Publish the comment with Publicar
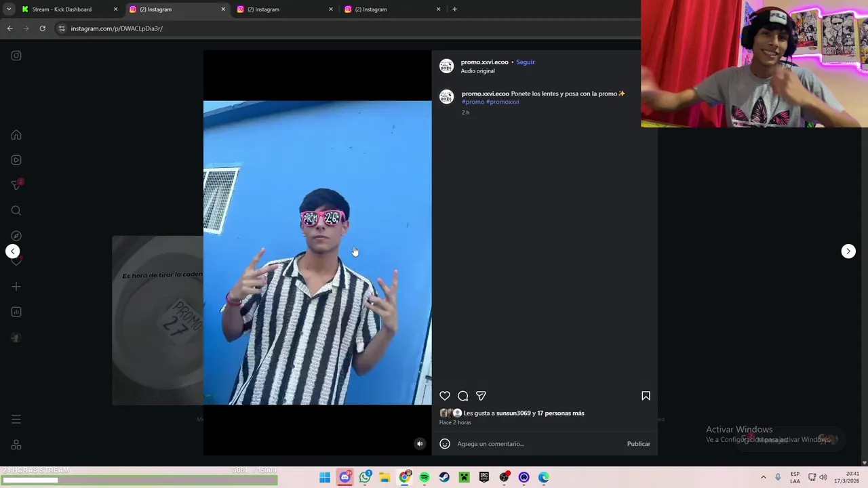This screenshot has height=488, width=868. 638,444
